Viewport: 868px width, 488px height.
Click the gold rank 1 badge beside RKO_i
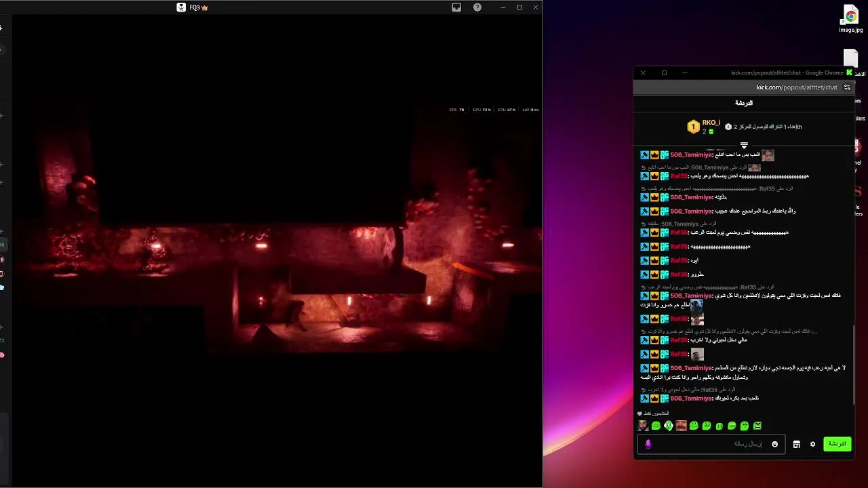pyautogui.click(x=693, y=127)
